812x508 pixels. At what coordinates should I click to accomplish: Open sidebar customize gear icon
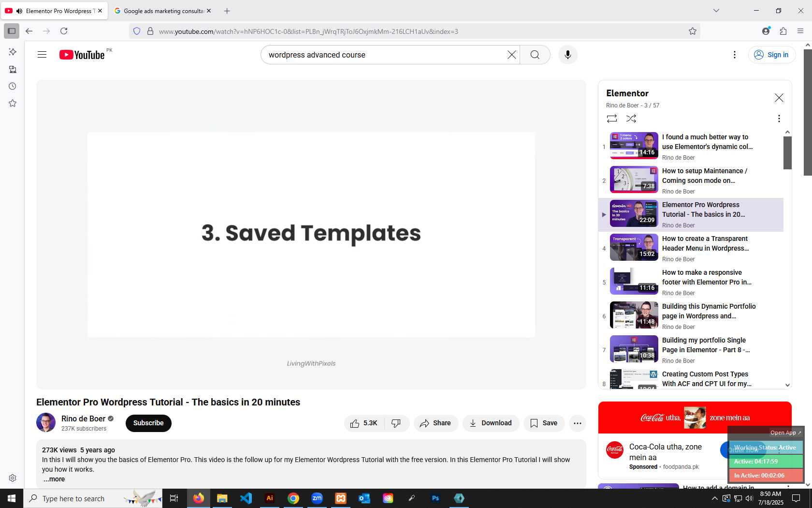[x=13, y=478]
